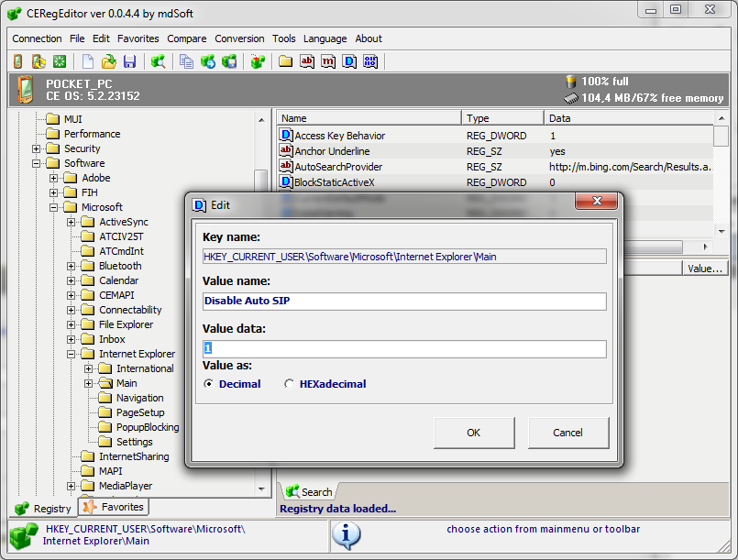Click the green starburst toolbar icon
This screenshot has height=560, width=738.
[60, 61]
